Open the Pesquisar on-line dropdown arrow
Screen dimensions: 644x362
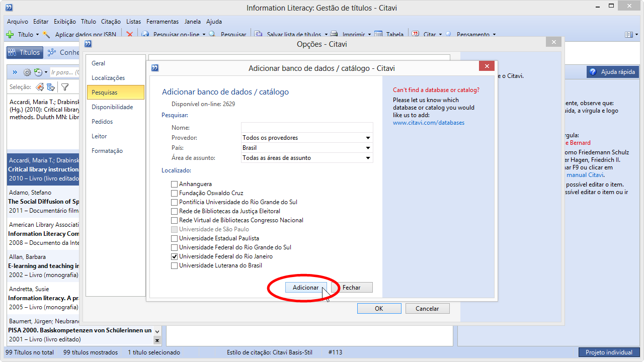pos(204,35)
